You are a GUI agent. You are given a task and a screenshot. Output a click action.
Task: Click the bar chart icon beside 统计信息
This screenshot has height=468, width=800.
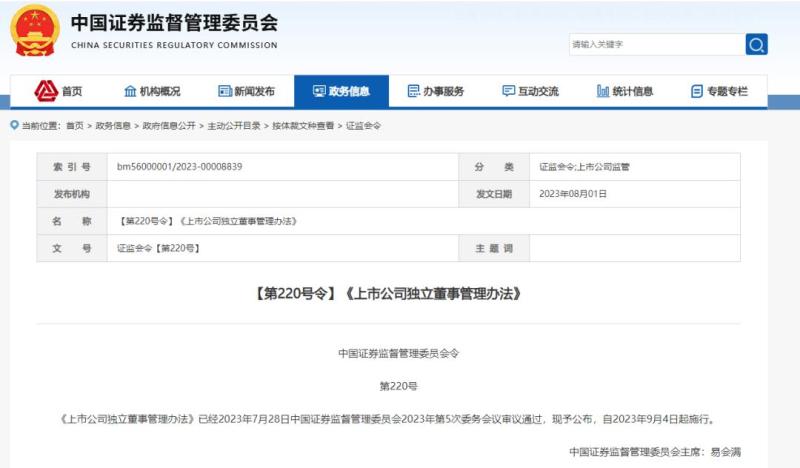tap(603, 91)
